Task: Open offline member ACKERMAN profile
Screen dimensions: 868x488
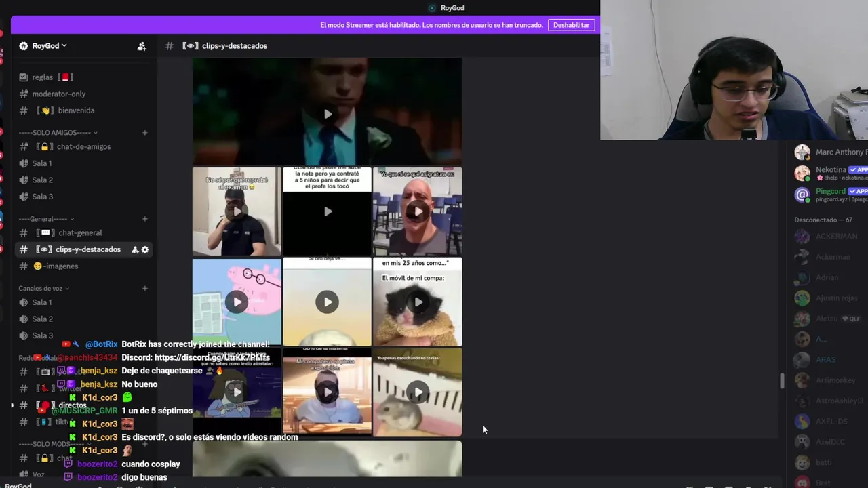Action: pyautogui.click(x=831, y=237)
